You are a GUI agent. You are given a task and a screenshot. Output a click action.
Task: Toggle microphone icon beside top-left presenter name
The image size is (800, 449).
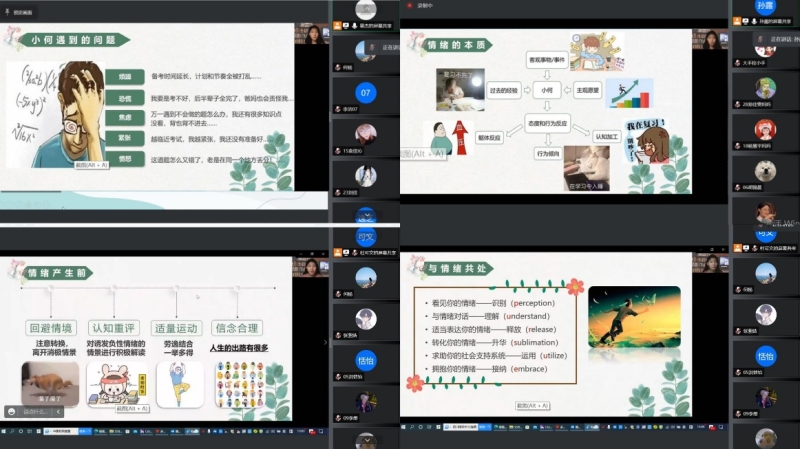coord(354,25)
